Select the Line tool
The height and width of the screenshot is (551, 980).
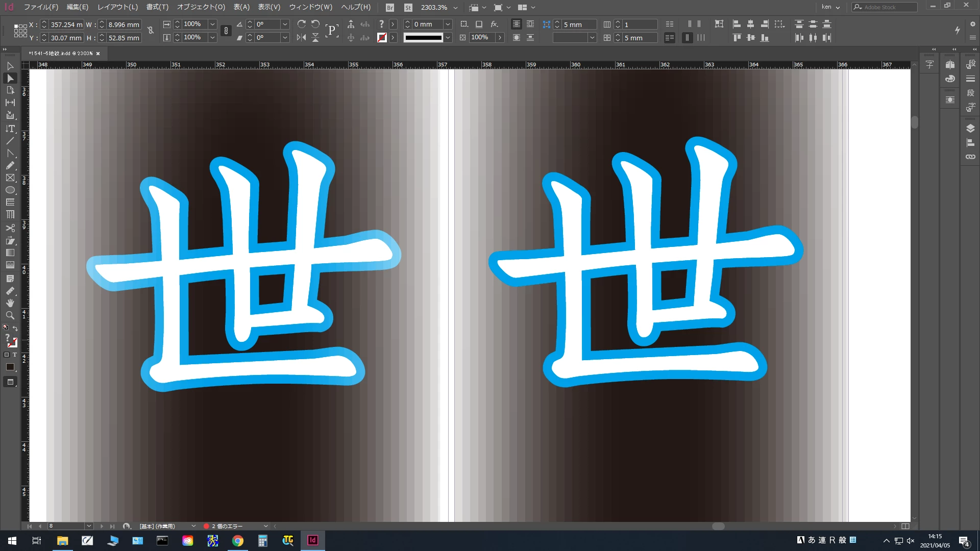[10, 141]
